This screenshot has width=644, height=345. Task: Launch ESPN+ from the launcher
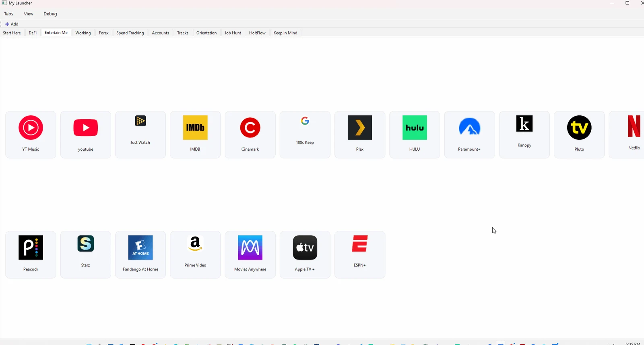pos(360,255)
